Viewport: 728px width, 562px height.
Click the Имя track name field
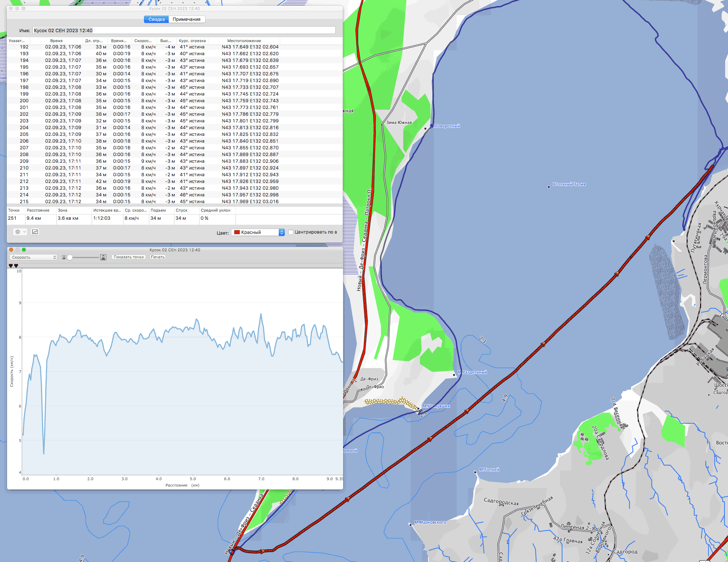tap(184, 30)
